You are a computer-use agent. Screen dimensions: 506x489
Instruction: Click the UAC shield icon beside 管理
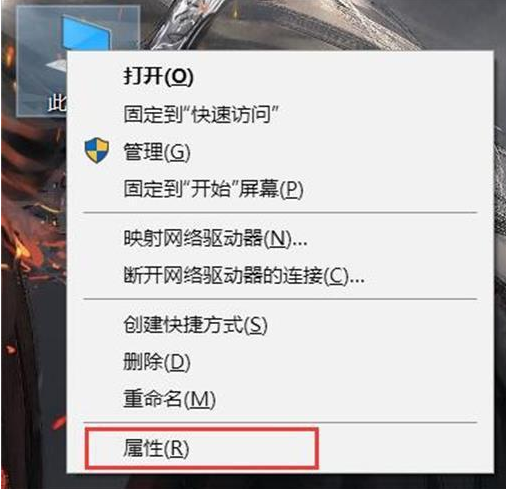pyautogui.click(x=97, y=151)
